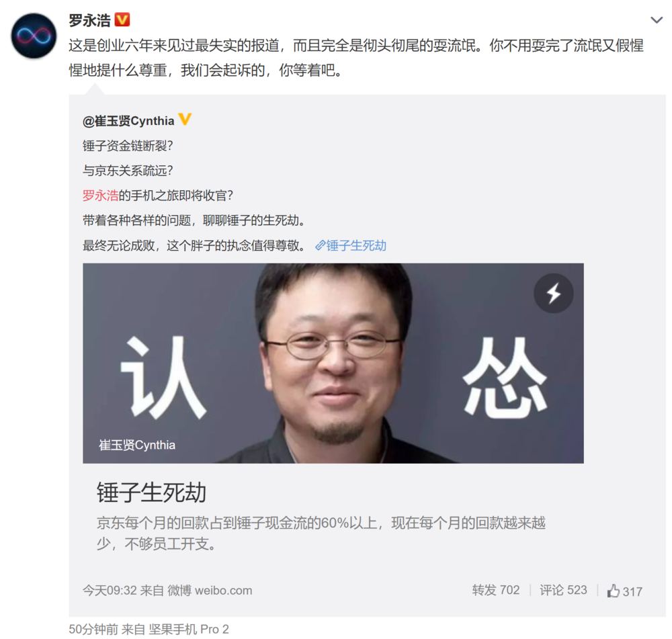Open the article cover image thumbnail
This screenshot has width=672, height=639.
pos(333,363)
